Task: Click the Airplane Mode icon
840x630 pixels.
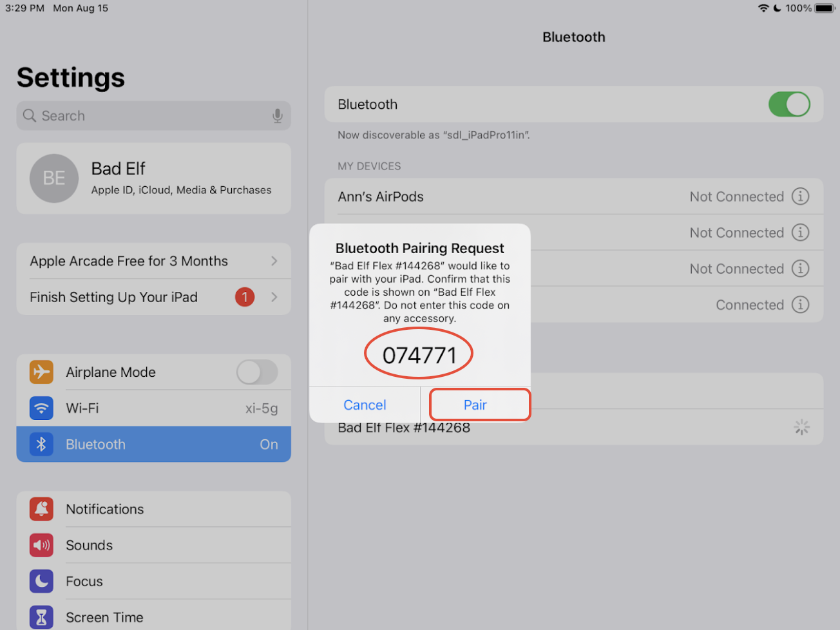Action: (x=41, y=372)
